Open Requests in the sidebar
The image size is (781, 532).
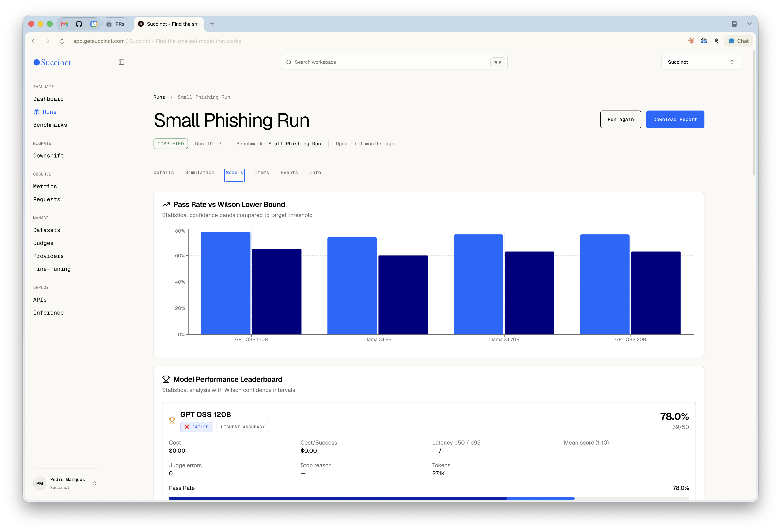coord(47,200)
